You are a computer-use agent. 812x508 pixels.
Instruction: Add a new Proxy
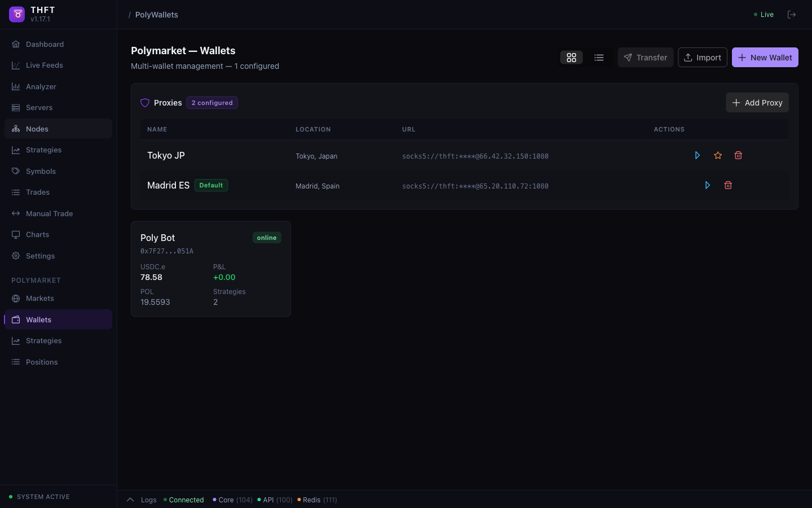point(757,102)
